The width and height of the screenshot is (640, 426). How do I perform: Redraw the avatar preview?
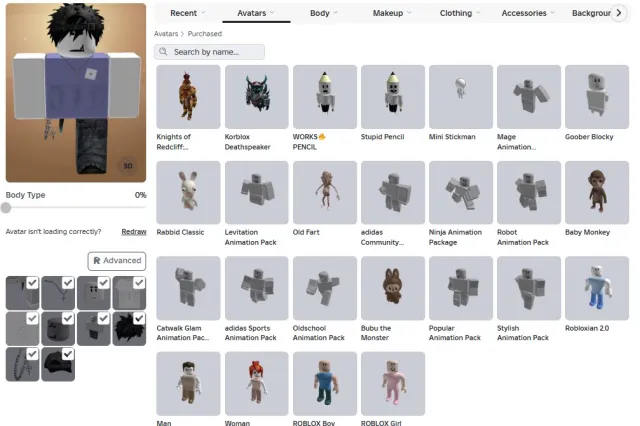tap(134, 231)
